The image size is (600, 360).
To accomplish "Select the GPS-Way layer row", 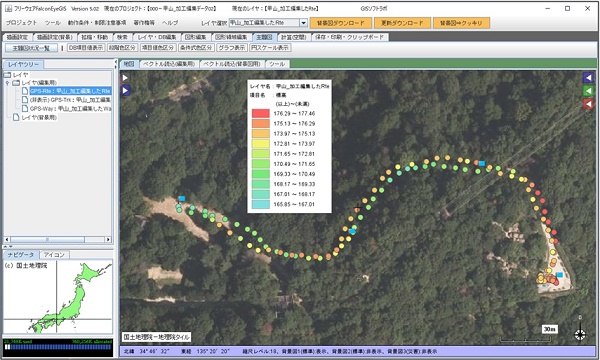I will pyautogui.click(x=70, y=109).
